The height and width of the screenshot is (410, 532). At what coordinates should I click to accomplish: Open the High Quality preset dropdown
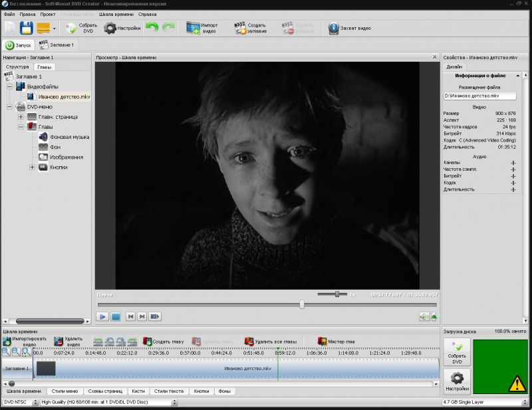(x=108, y=402)
